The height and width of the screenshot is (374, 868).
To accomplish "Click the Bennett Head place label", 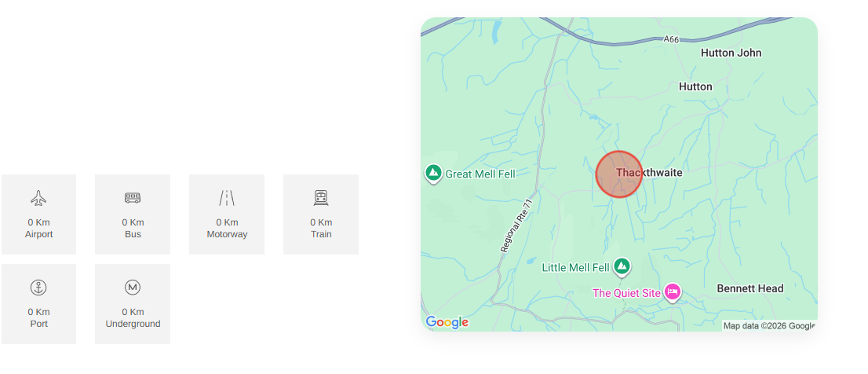I will [x=750, y=288].
